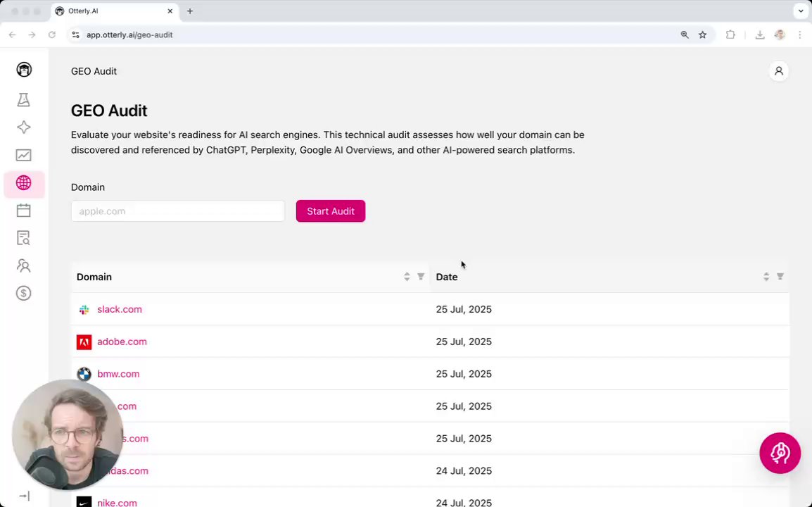Sort the Domain column
This screenshot has height=507, width=812.
pos(407,277)
